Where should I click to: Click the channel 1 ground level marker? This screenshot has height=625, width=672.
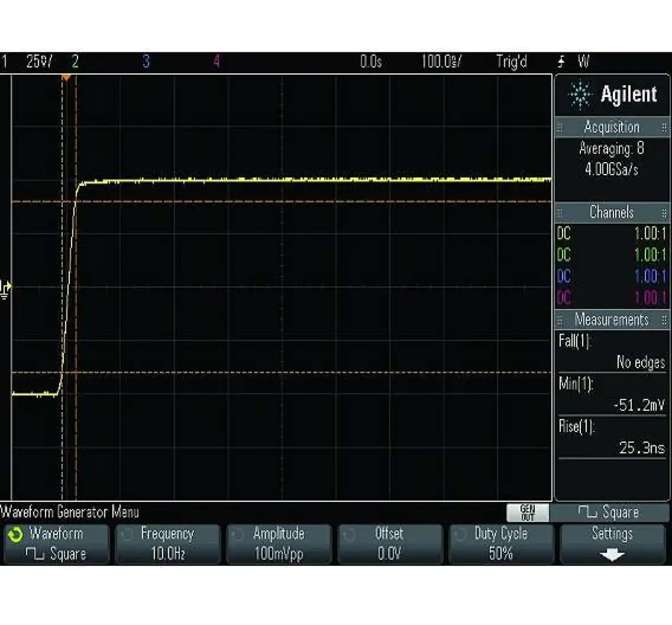tap(5, 289)
